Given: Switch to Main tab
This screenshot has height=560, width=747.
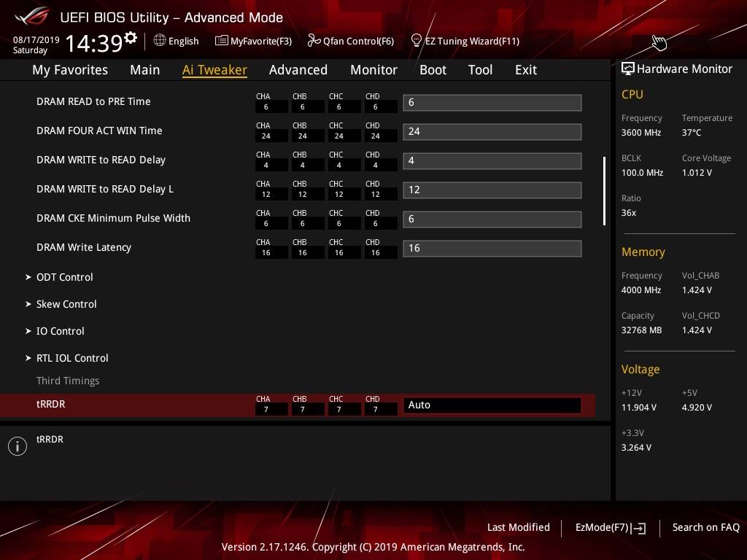Looking at the screenshot, I should 145,70.
